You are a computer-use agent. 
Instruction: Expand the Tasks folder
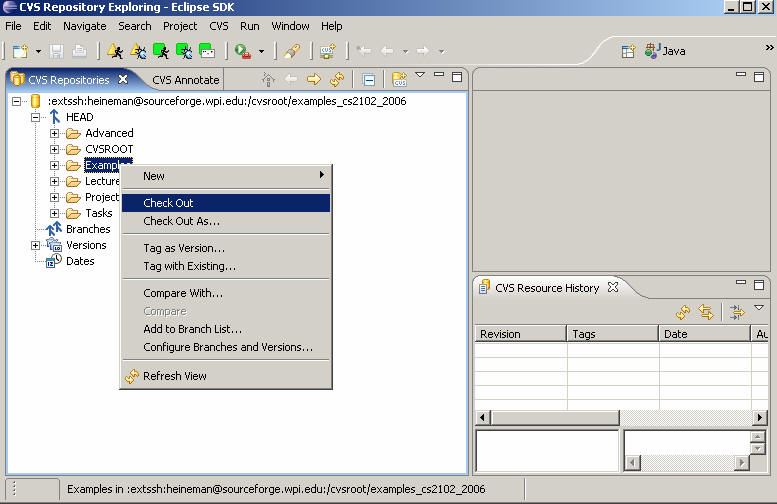[x=55, y=213]
